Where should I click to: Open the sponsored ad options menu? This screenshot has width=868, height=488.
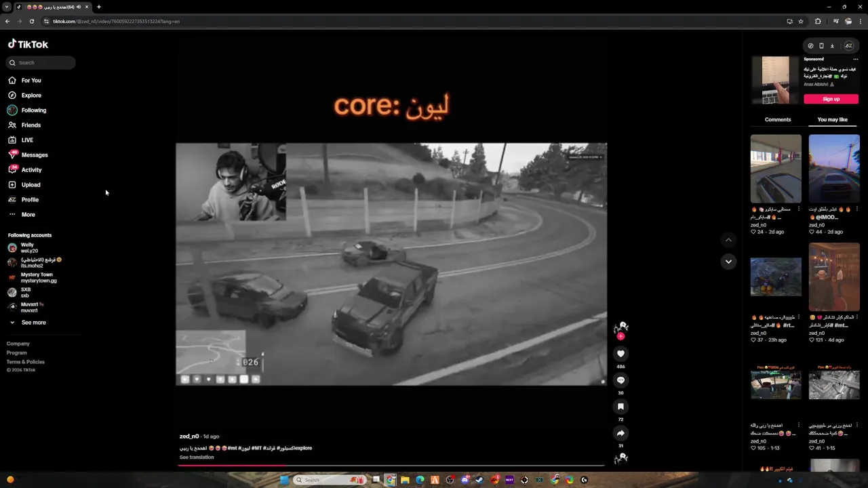(855, 59)
